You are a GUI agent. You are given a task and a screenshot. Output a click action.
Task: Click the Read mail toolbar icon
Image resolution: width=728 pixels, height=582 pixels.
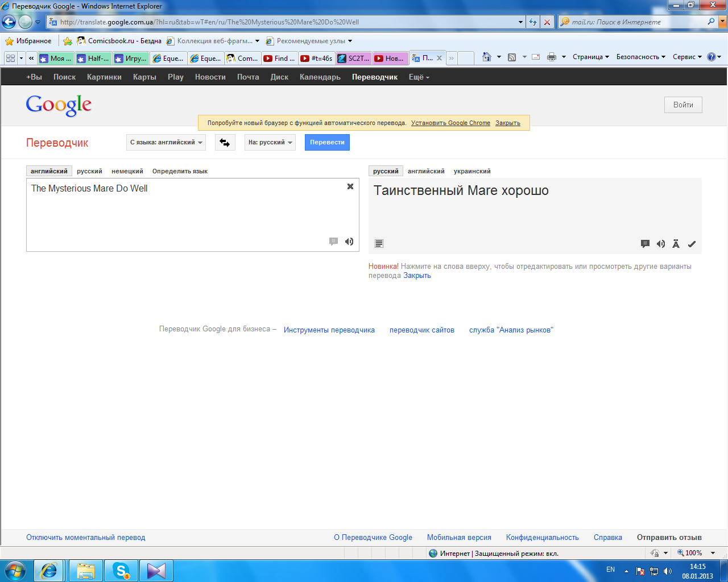click(x=536, y=57)
